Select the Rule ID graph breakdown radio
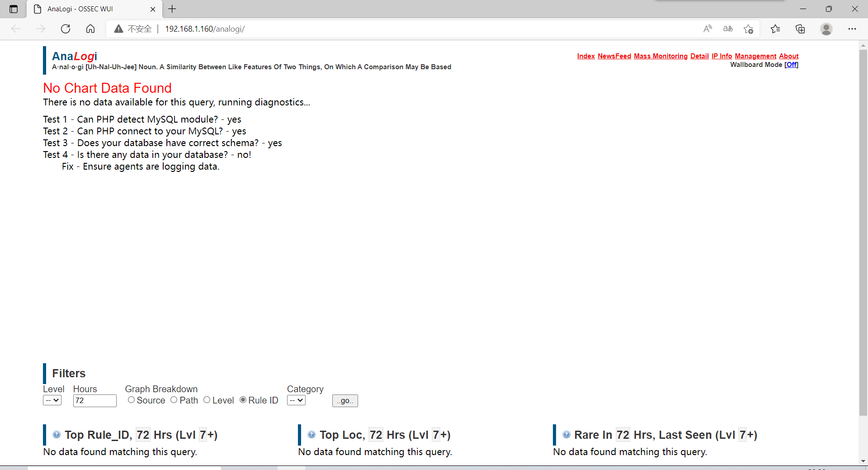Image resolution: width=868 pixels, height=470 pixels. coord(243,400)
